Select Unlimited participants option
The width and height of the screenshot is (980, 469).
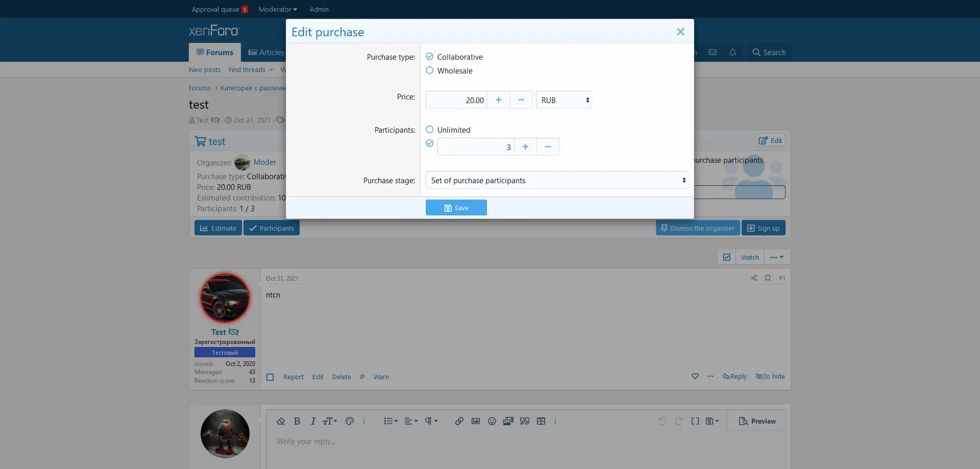click(430, 130)
